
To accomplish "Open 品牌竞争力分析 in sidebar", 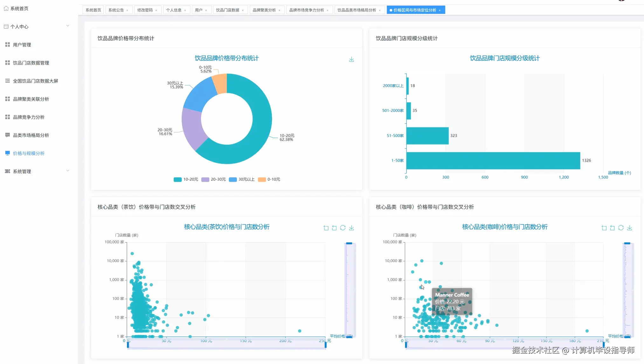I will click(29, 117).
